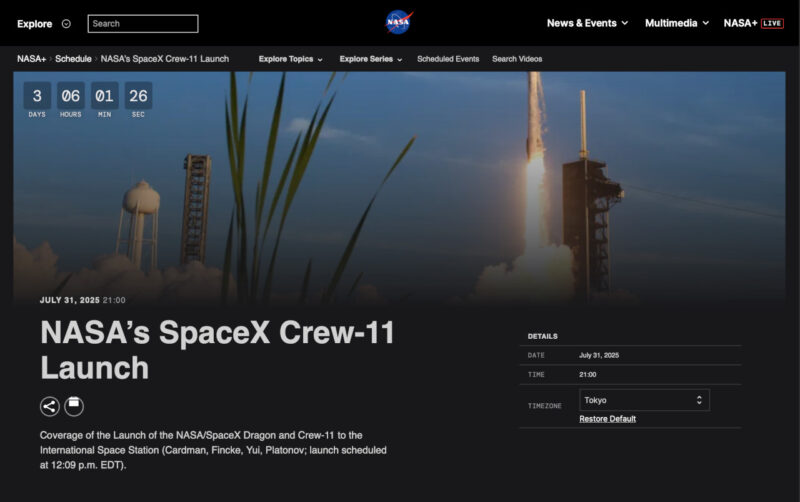Click the LIVE badge next to NASA+
800x502 pixels.
click(x=772, y=23)
